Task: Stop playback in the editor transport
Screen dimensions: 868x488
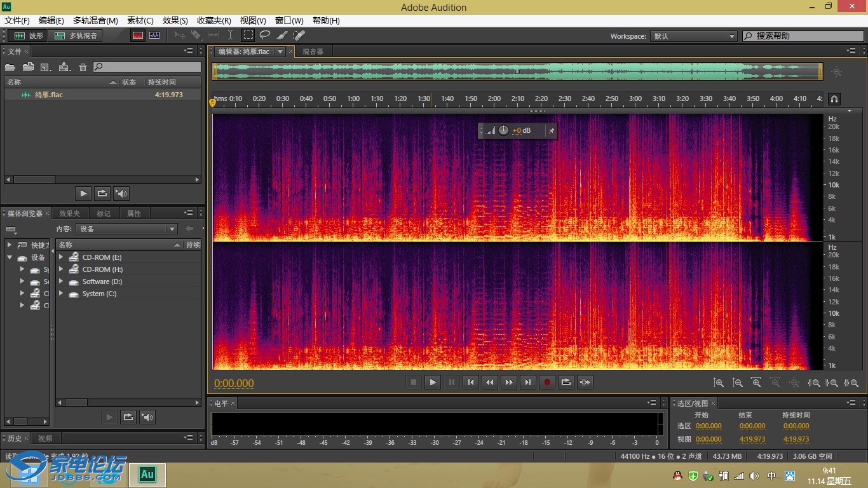Action: pyautogui.click(x=414, y=382)
